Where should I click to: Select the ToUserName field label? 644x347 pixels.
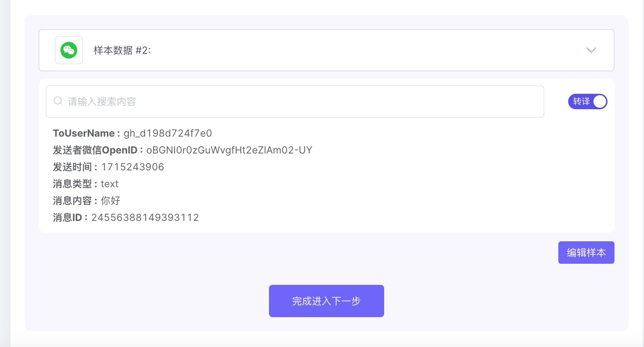(84, 133)
